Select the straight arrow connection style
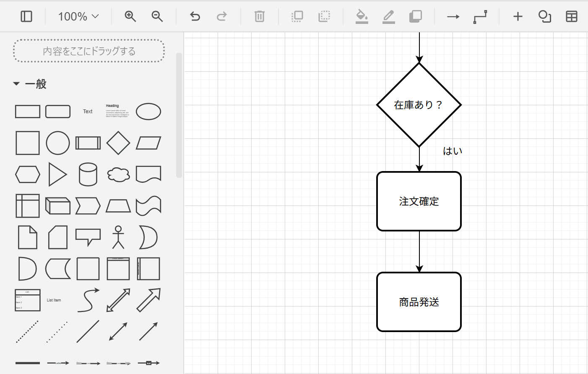This screenshot has width=588, height=374. point(453,17)
